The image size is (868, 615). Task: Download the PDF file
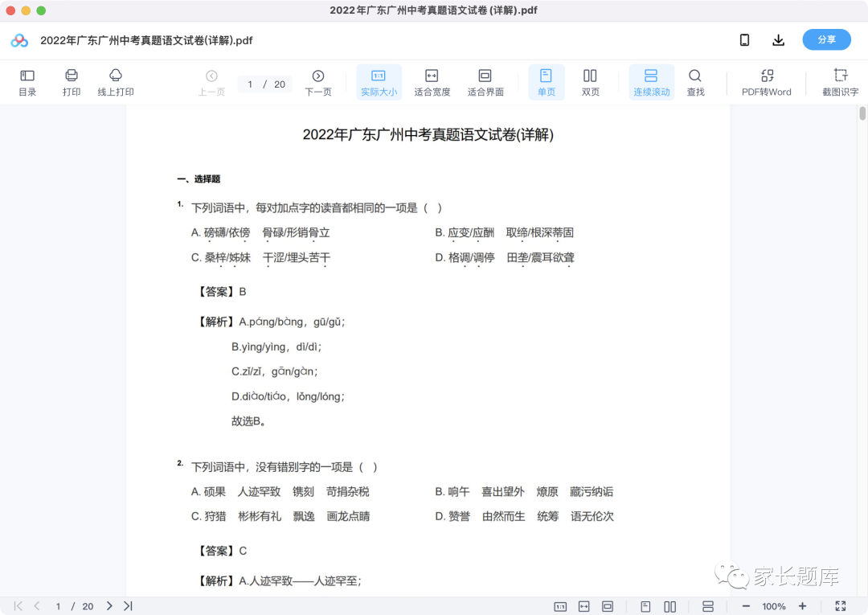[x=778, y=40]
